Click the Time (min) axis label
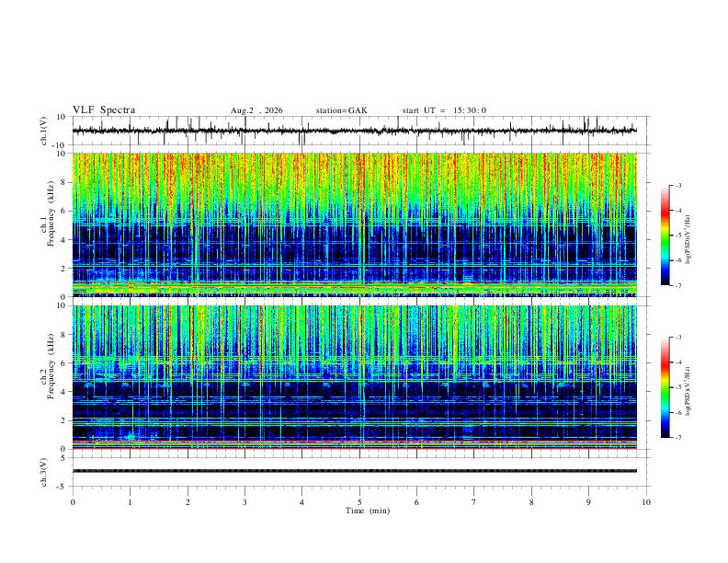Image resolution: width=728 pixels, height=563 pixels. click(368, 511)
